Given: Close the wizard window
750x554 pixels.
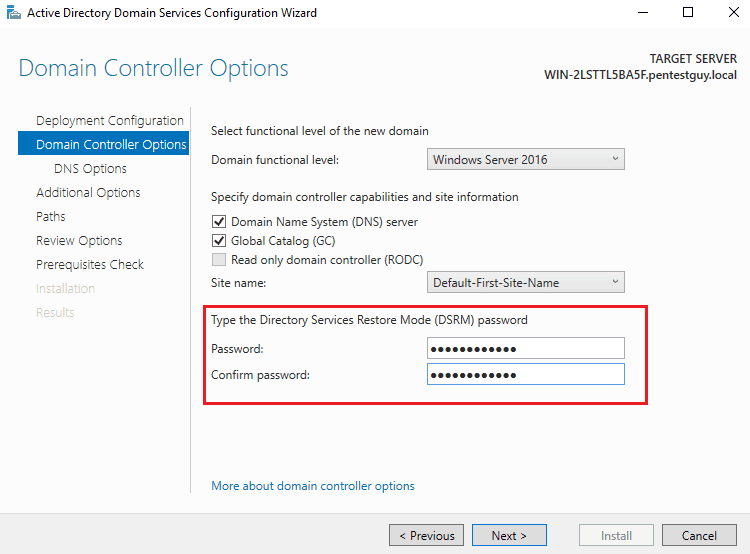Looking at the screenshot, I should click(x=734, y=12).
